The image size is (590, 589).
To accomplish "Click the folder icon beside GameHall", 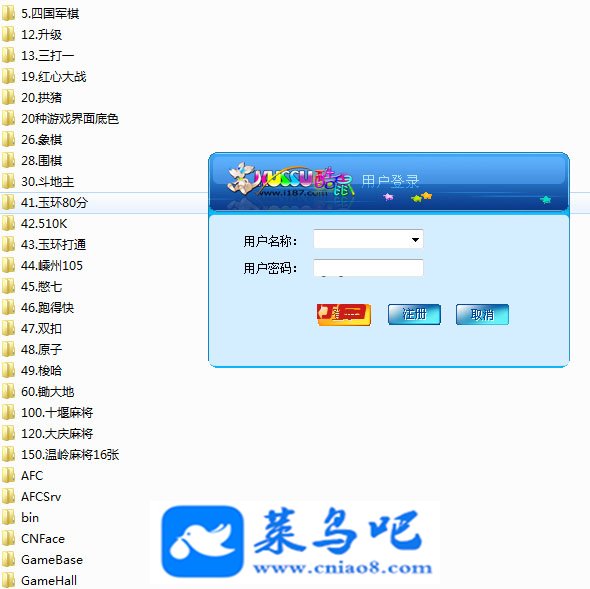I will point(8,580).
